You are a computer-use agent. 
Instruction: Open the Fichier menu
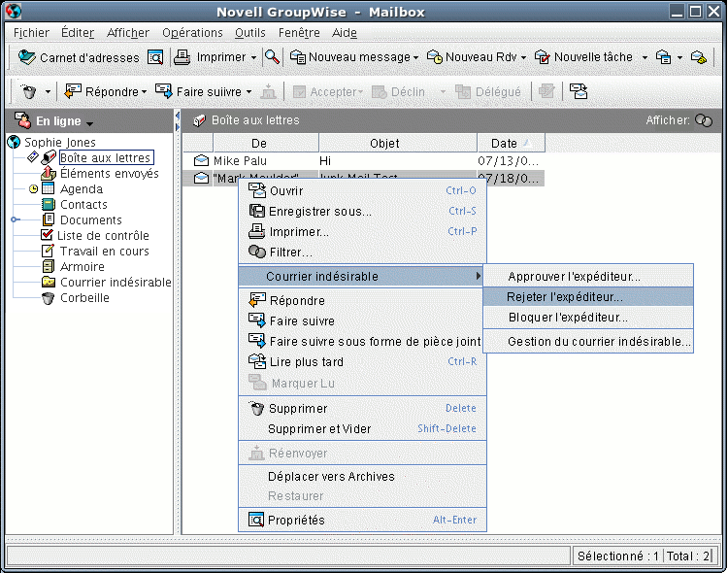coord(31,33)
